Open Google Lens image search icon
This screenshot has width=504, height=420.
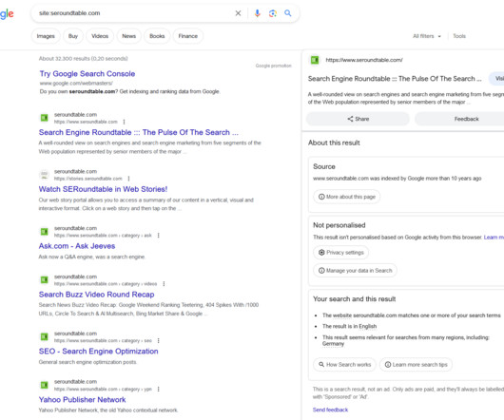(273, 13)
